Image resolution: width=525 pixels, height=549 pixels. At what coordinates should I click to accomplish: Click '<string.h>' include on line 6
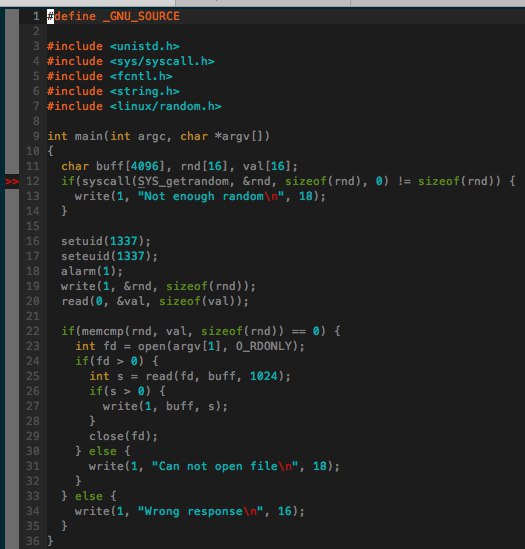[145, 91]
